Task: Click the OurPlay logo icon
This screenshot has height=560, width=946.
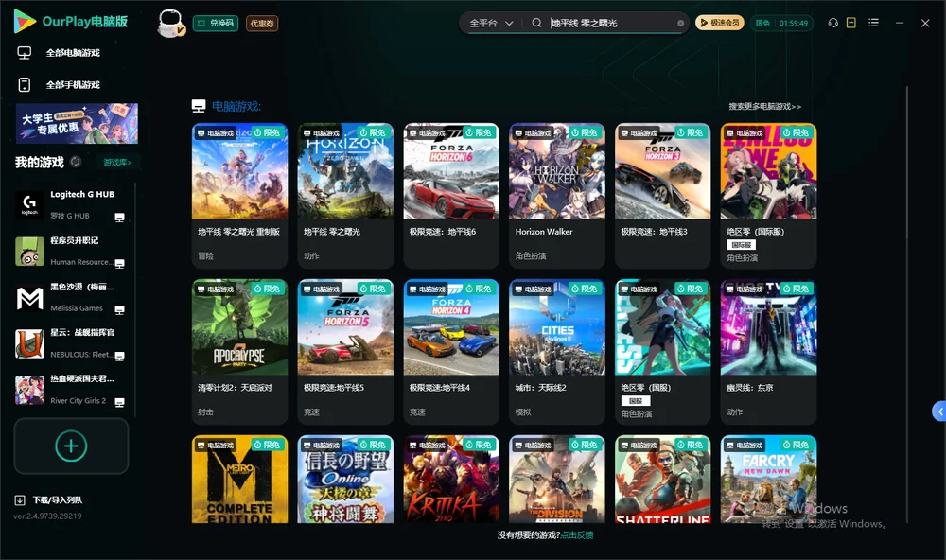Action: [25, 22]
